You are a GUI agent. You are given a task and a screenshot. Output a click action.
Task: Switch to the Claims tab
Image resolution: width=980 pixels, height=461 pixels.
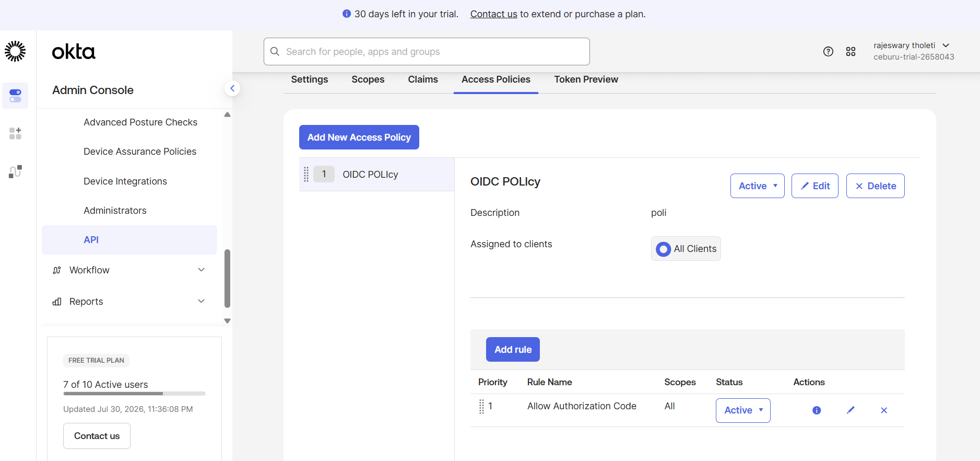(x=423, y=79)
